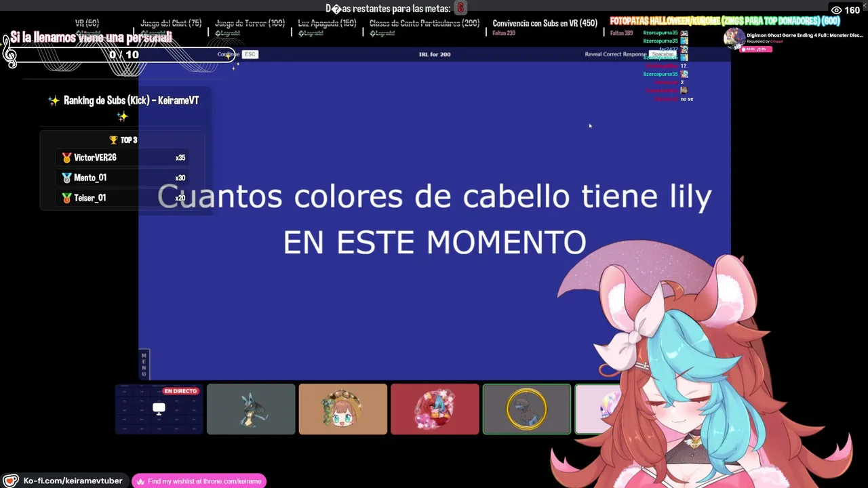Click the x35 count for VictorVER26
This screenshot has width=868, height=488.
click(180, 158)
